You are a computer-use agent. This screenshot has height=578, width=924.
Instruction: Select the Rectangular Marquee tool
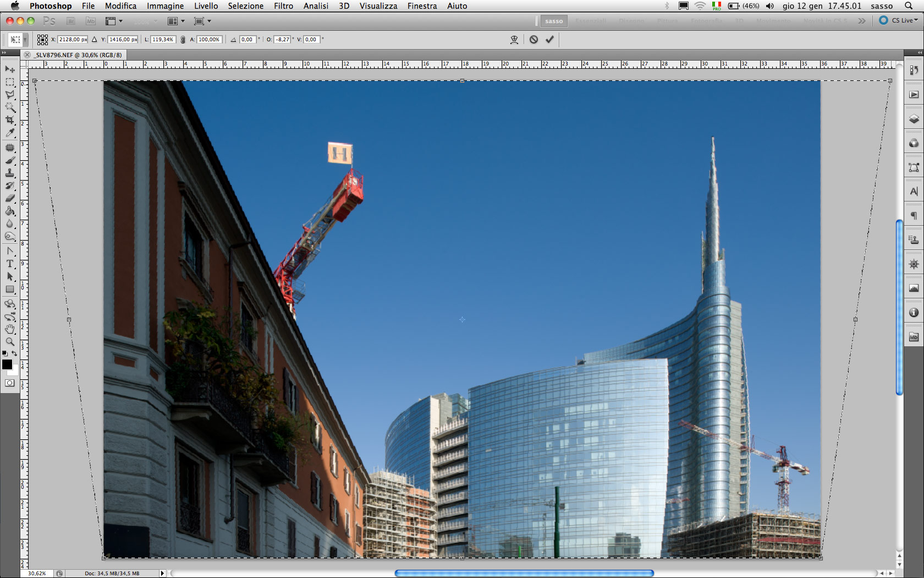(x=10, y=82)
